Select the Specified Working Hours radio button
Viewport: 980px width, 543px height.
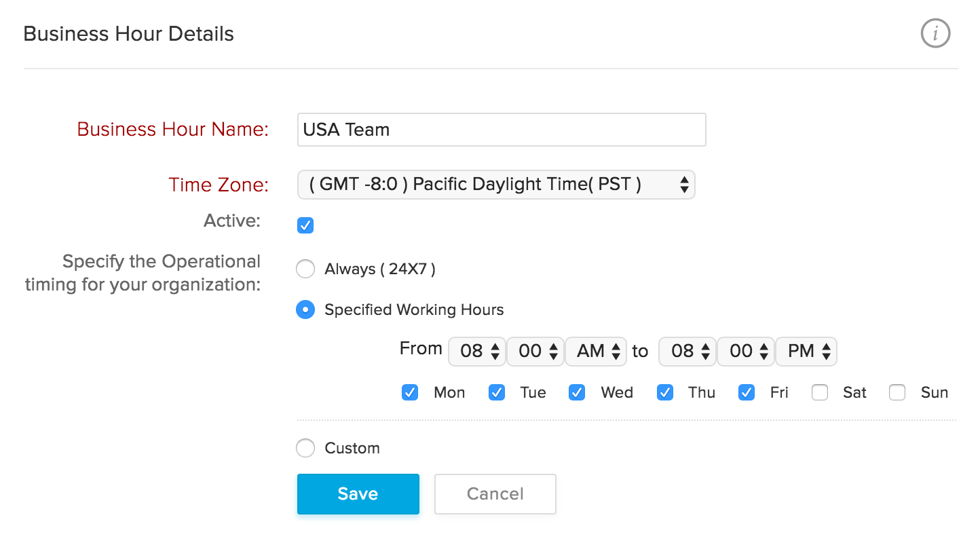pos(305,310)
